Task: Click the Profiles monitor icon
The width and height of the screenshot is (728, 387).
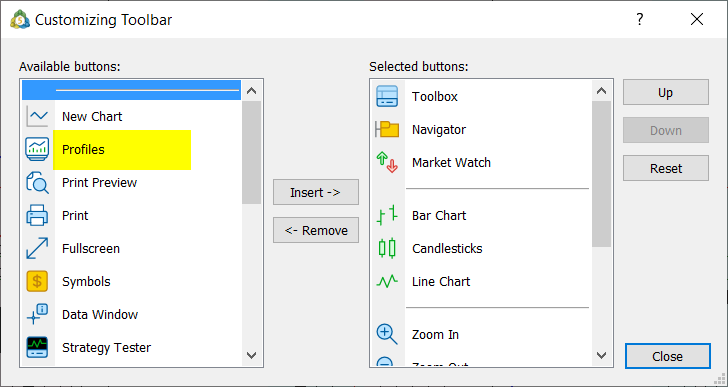Action: click(37, 149)
